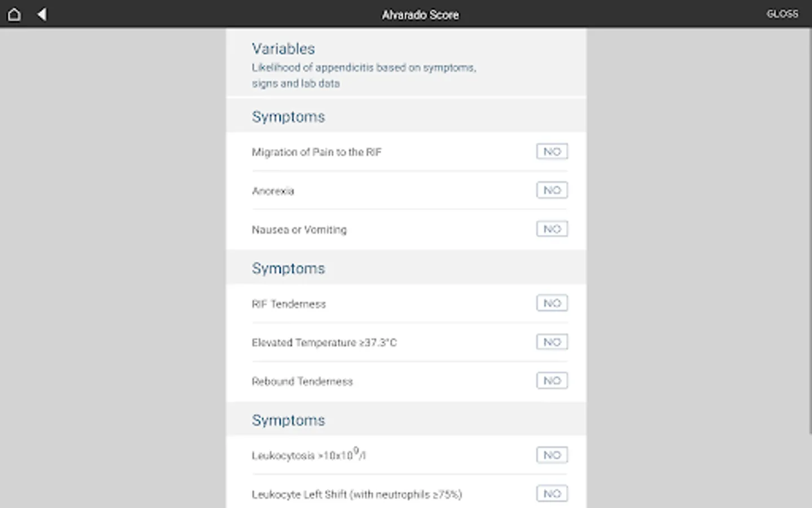Enable Leukocyte Left Shift toggle
The image size is (812, 508).
551,494
